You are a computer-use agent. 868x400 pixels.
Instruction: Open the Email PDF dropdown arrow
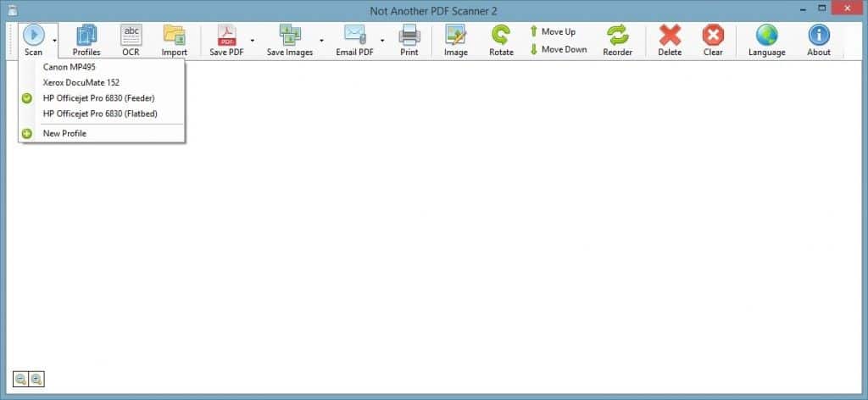pyautogui.click(x=382, y=40)
